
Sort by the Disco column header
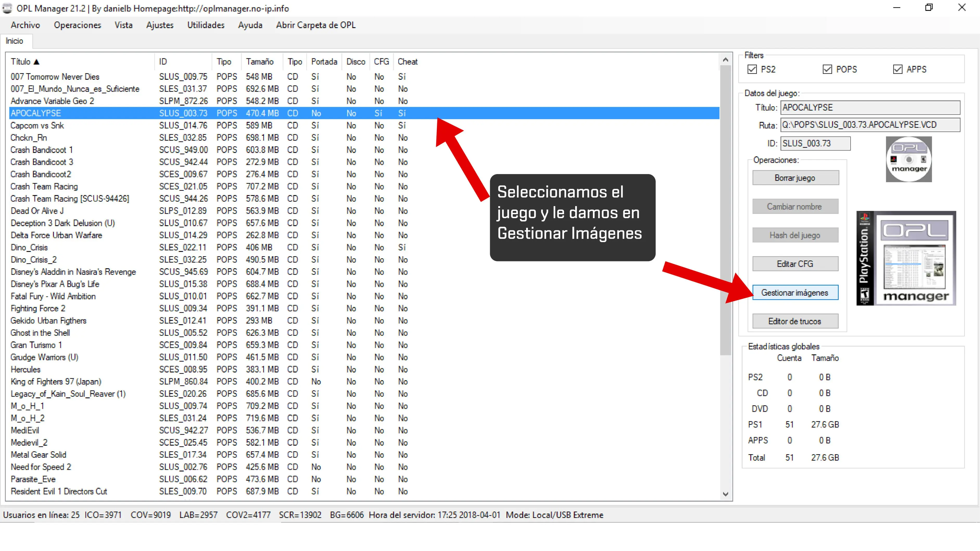[x=356, y=62]
